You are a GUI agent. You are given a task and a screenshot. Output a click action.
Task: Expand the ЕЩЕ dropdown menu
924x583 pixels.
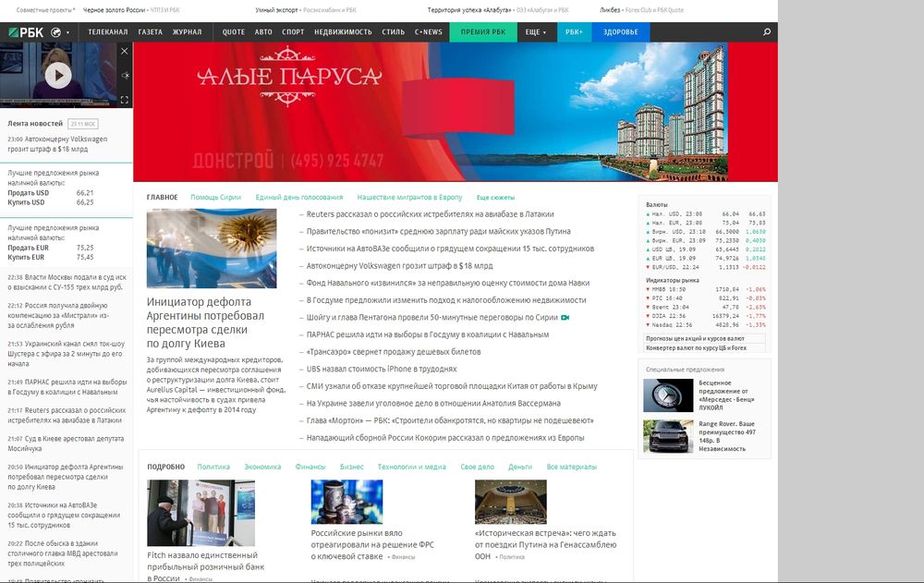(536, 32)
